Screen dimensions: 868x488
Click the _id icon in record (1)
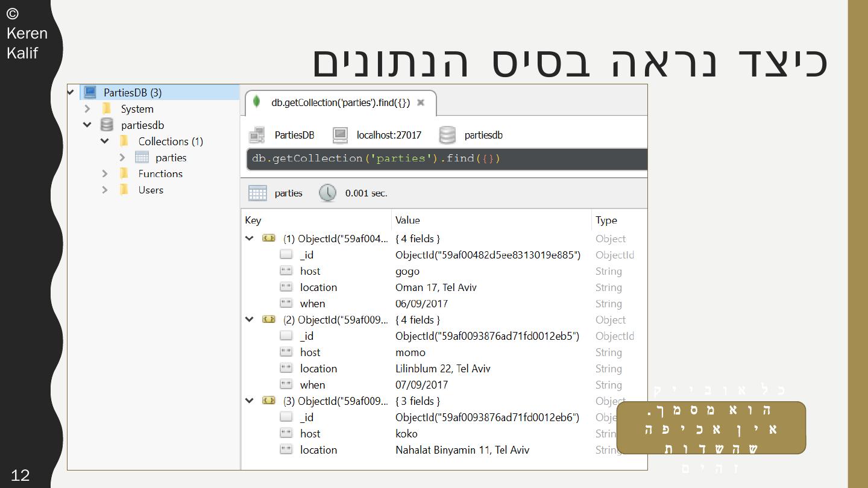tap(286, 255)
